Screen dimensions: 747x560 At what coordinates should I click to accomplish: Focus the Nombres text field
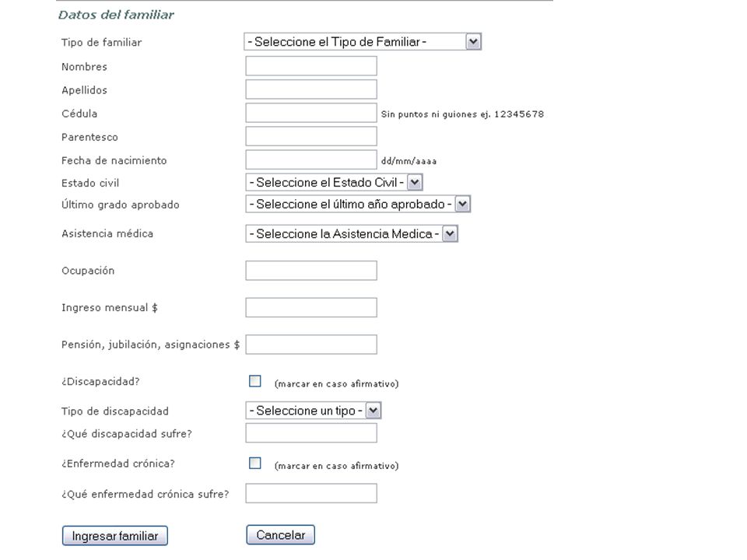click(311, 66)
